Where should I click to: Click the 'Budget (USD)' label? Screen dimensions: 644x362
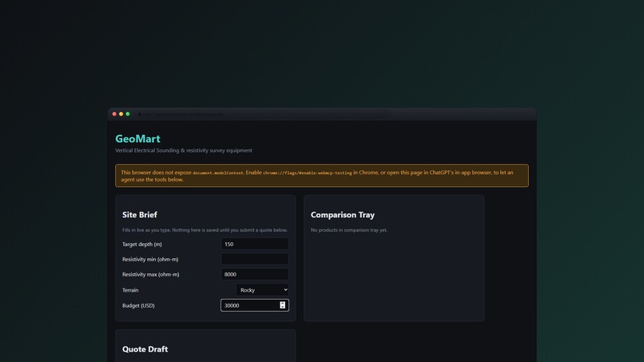pyautogui.click(x=138, y=306)
